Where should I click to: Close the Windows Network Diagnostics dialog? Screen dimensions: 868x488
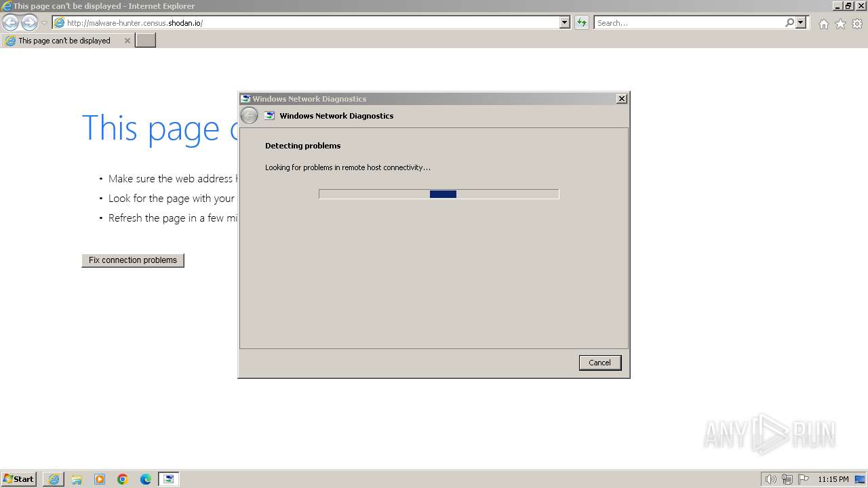tap(621, 99)
